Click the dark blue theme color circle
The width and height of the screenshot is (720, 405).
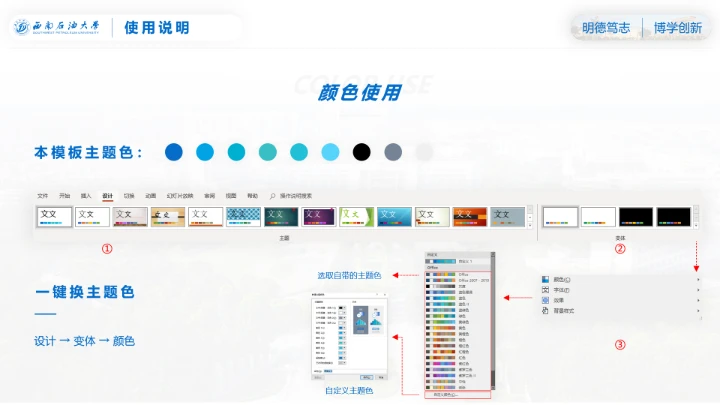pos(174,152)
